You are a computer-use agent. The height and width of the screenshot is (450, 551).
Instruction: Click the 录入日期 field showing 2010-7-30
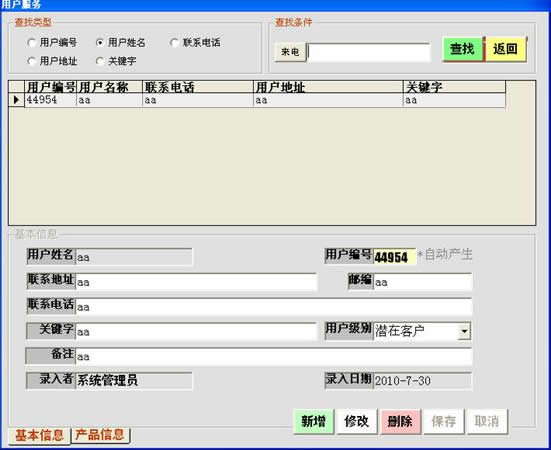[x=423, y=381]
